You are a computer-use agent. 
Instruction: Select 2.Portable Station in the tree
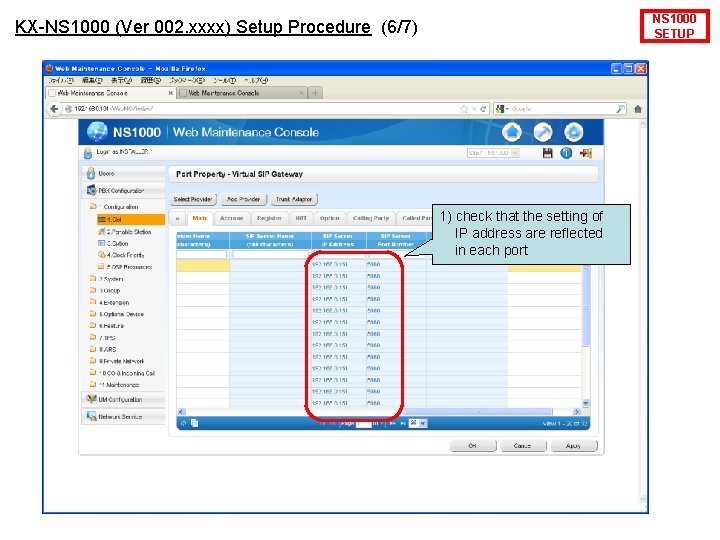(125, 232)
